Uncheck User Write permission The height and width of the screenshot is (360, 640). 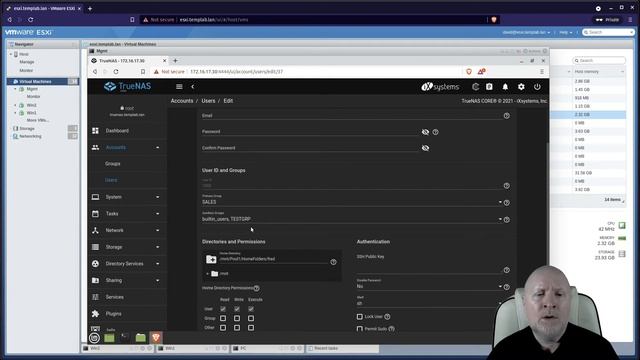(237, 309)
